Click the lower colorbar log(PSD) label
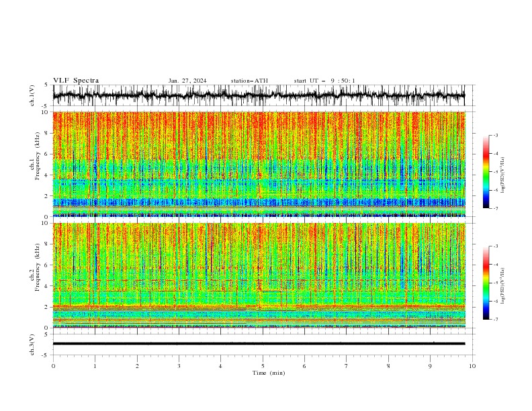Image resolution: width=532 pixels, height=411 pixels. [x=503, y=286]
